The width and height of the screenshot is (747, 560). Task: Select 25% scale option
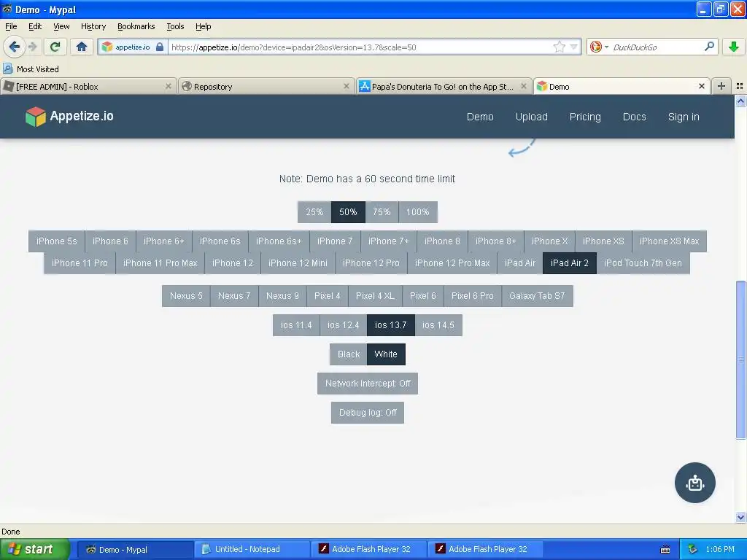[314, 212]
